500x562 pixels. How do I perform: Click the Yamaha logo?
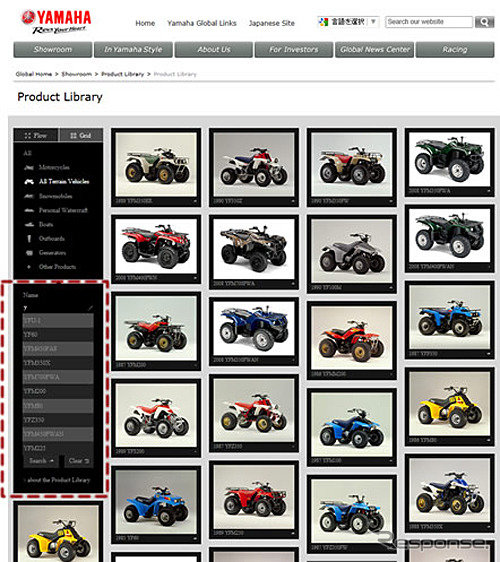click(56, 22)
